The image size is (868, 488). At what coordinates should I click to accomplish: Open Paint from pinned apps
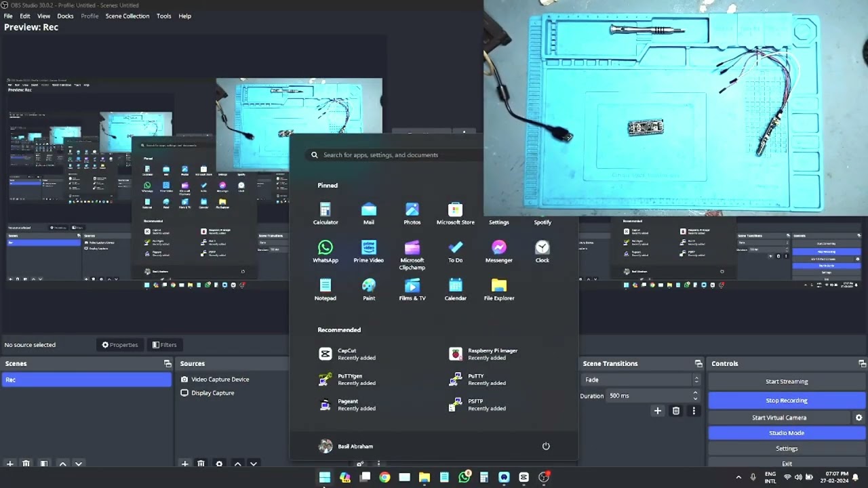[x=369, y=289]
